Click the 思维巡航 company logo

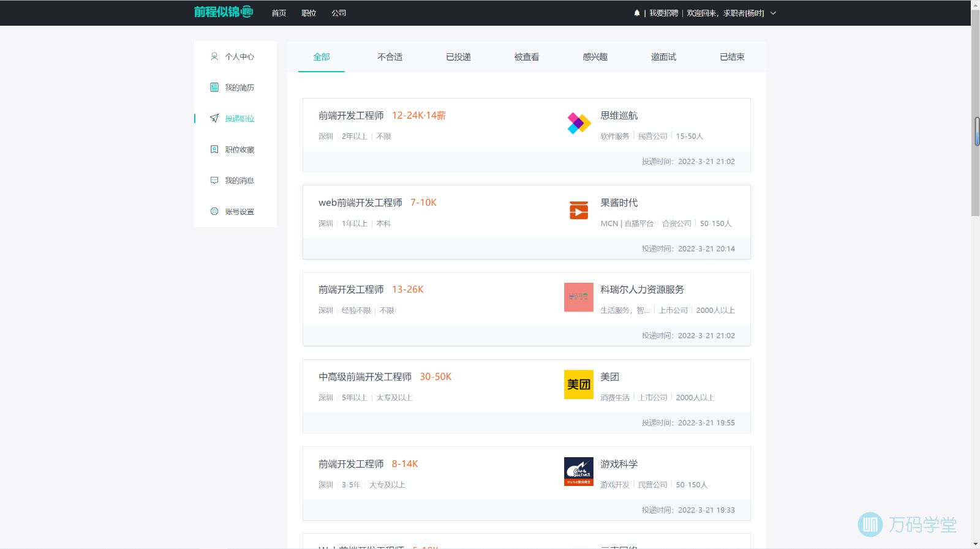[x=579, y=123]
